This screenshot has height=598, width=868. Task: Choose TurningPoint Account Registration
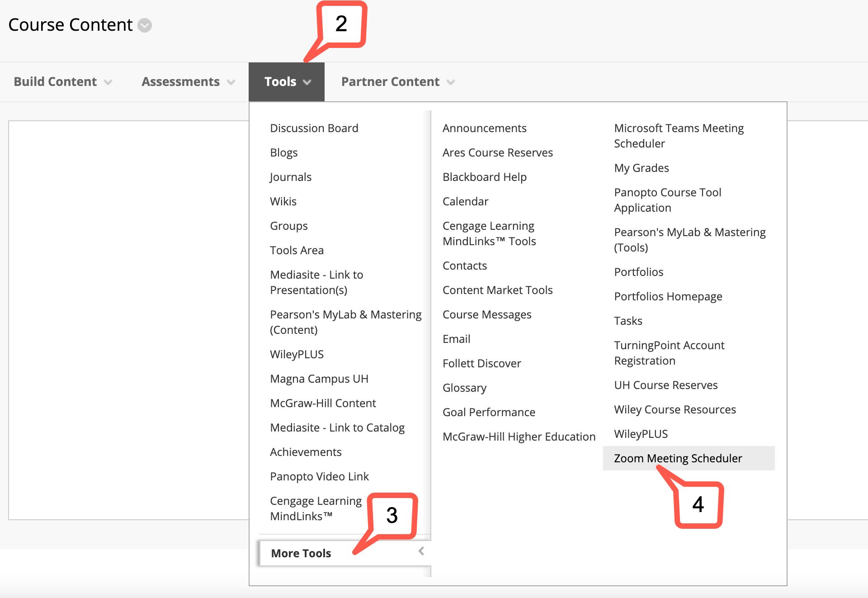point(670,353)
